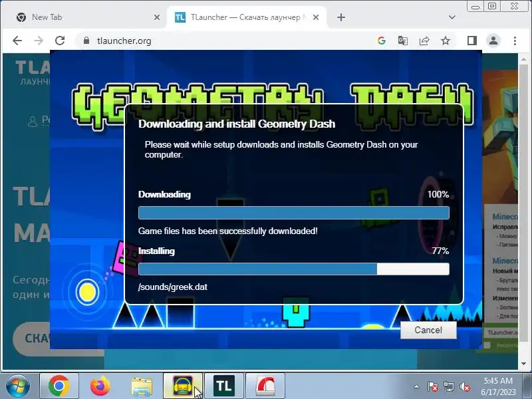Launch Firefox from taskbar
This screenshot has height=399, width=532.
(x=100, y=386)
